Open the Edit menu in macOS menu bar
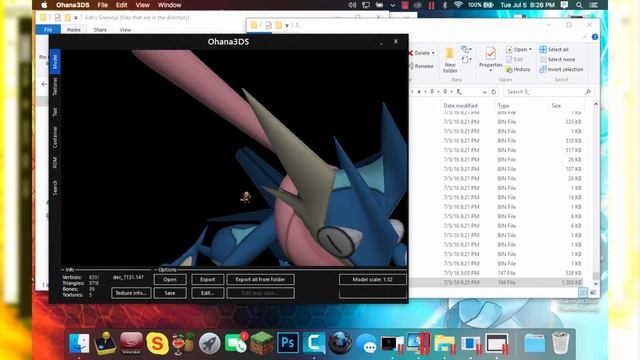 click(x=121, y=5)
